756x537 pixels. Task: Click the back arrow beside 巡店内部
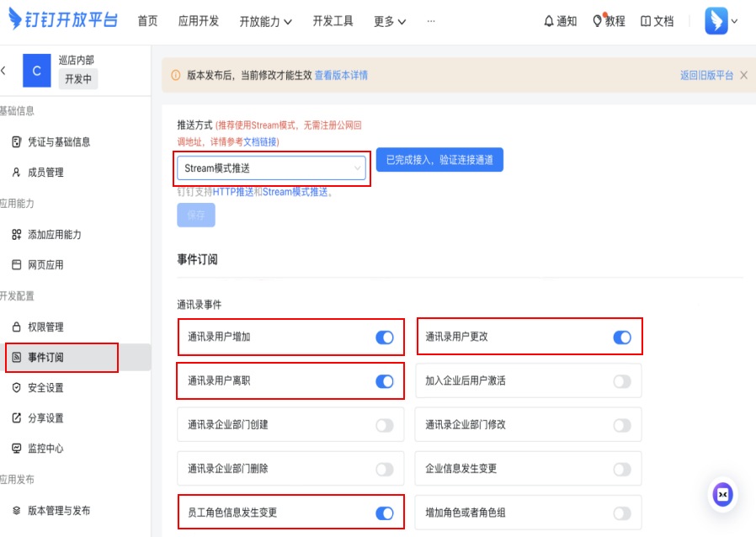(x=4, y=72)
